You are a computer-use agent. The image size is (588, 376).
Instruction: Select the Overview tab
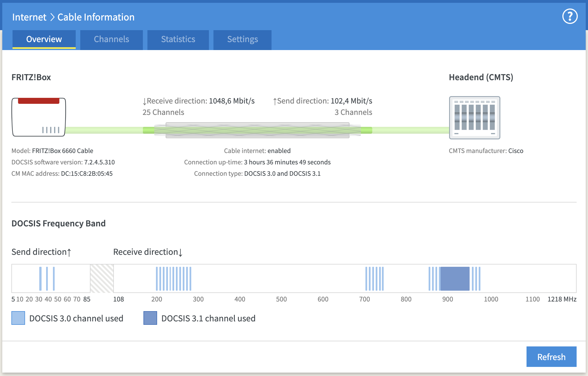(x=44, y=39)
